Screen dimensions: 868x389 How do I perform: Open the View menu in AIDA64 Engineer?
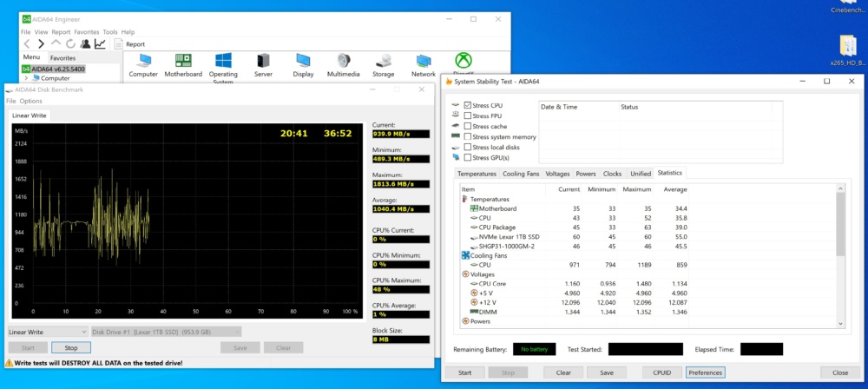point(41,32)
